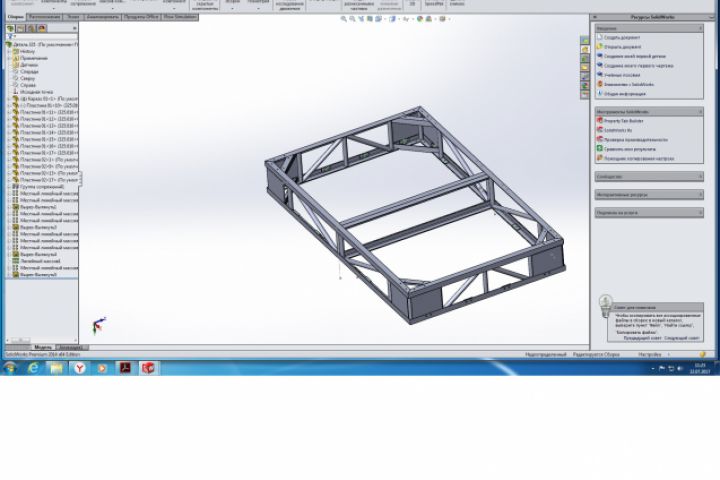The height and width of the screenshot is (480, 720).
Task: Select the Анимация tab at the bottom
Action: pyautogui.click(x=72, y=347)
